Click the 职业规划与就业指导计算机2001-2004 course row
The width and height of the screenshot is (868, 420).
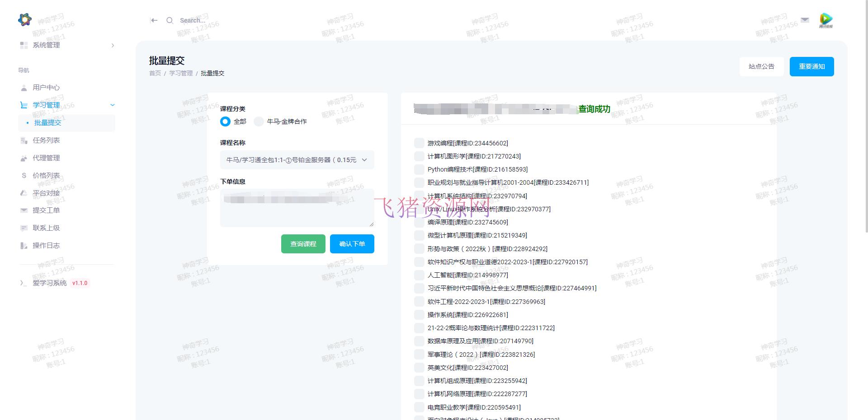coord(508,182)
